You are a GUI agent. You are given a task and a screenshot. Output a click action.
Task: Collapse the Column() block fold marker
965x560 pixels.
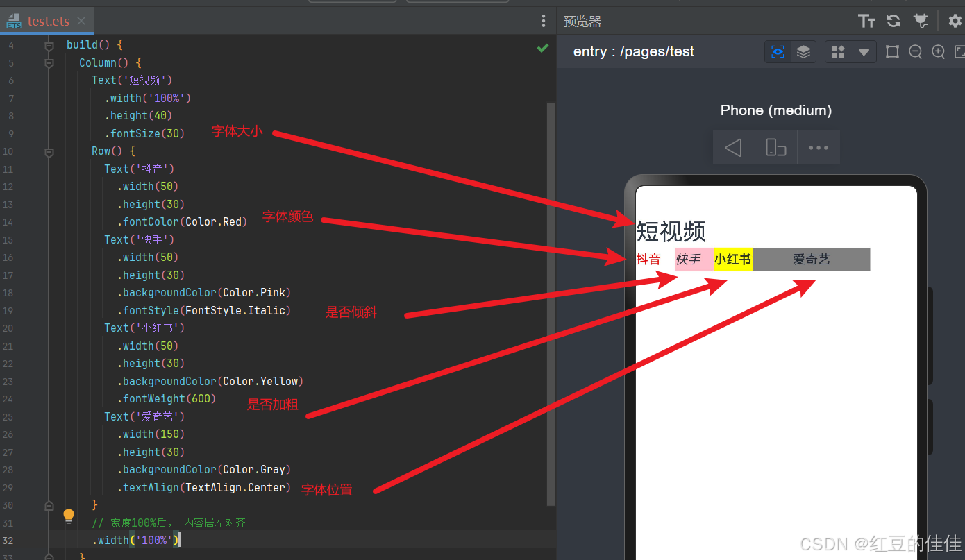coord(49,62)
